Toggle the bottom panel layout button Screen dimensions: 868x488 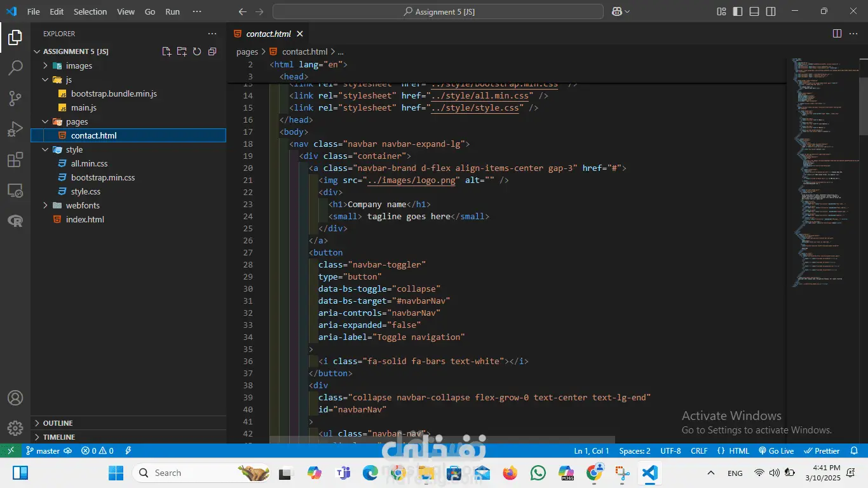[x=754, y=11]
